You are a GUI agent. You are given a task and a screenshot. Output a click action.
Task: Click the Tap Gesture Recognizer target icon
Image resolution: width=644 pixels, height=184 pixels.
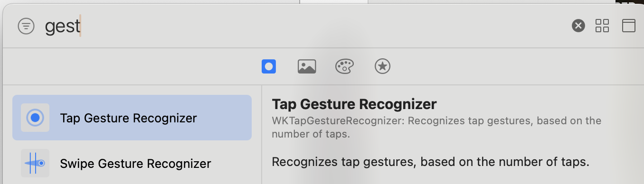click(x=35, y=118)
